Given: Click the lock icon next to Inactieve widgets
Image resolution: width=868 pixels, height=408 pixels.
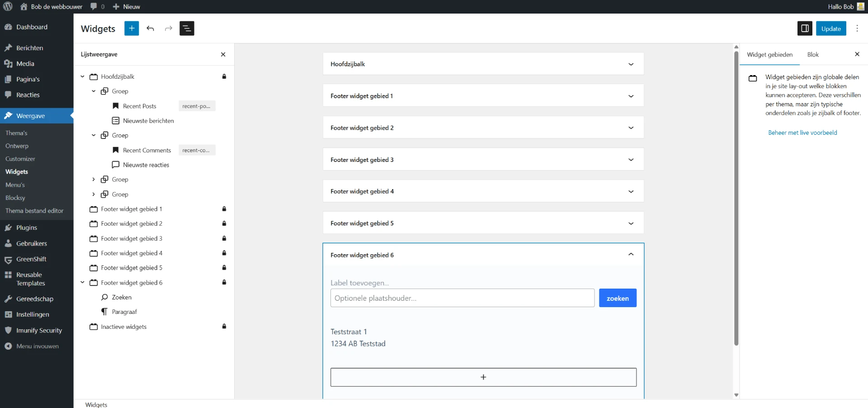Looking at the screenshot, I should coord(224,327).
